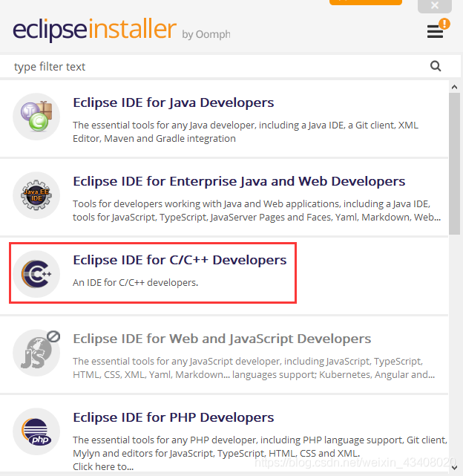Screen dimensions: 463x476
Task: Click the Enterprise Java description text
Action: click(x=257, y=210)
